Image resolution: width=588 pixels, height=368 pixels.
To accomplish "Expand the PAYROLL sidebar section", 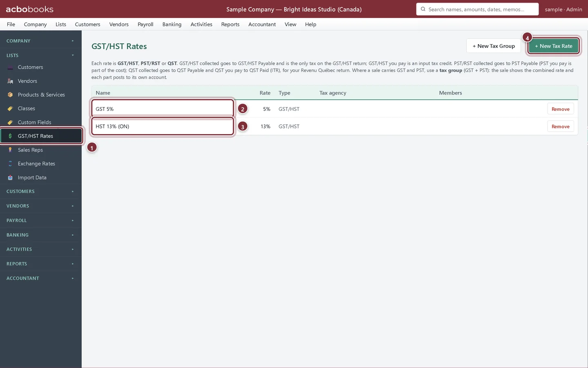I will point(41,220).
